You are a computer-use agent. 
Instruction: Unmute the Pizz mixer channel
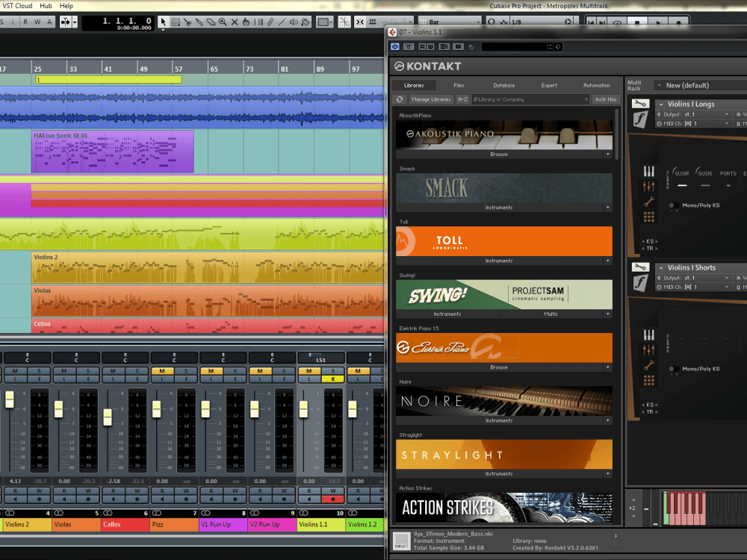pyautogui.click(x=162, y=371)
